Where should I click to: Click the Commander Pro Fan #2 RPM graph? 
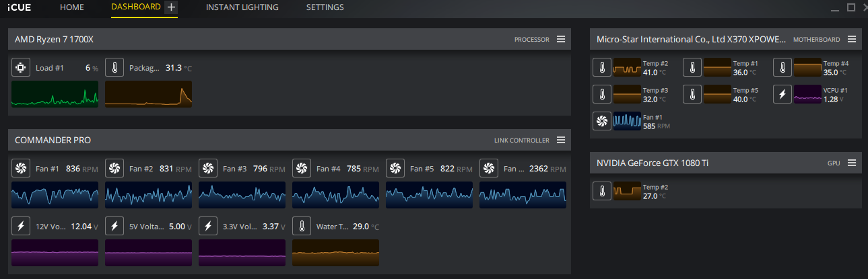tap(149, 195)
